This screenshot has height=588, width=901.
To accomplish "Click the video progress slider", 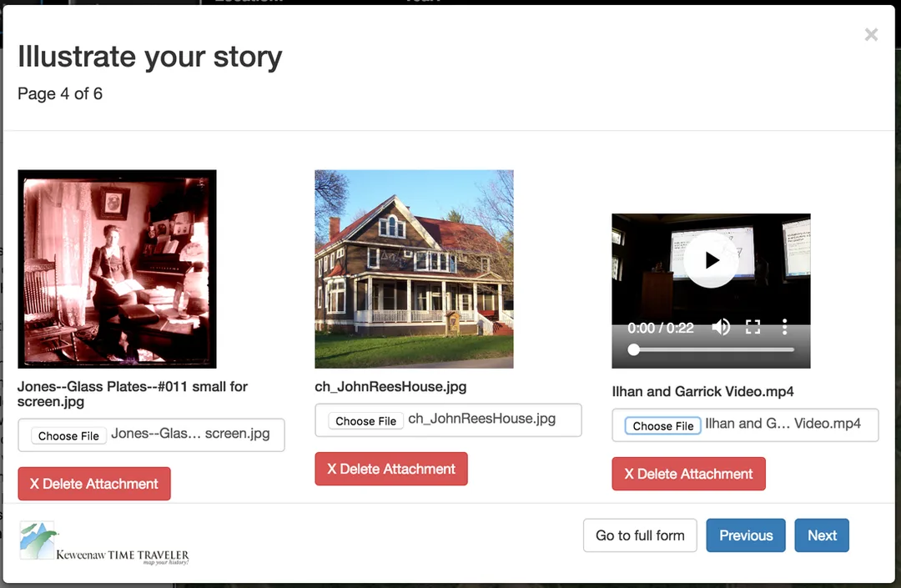I will [712, 349].
